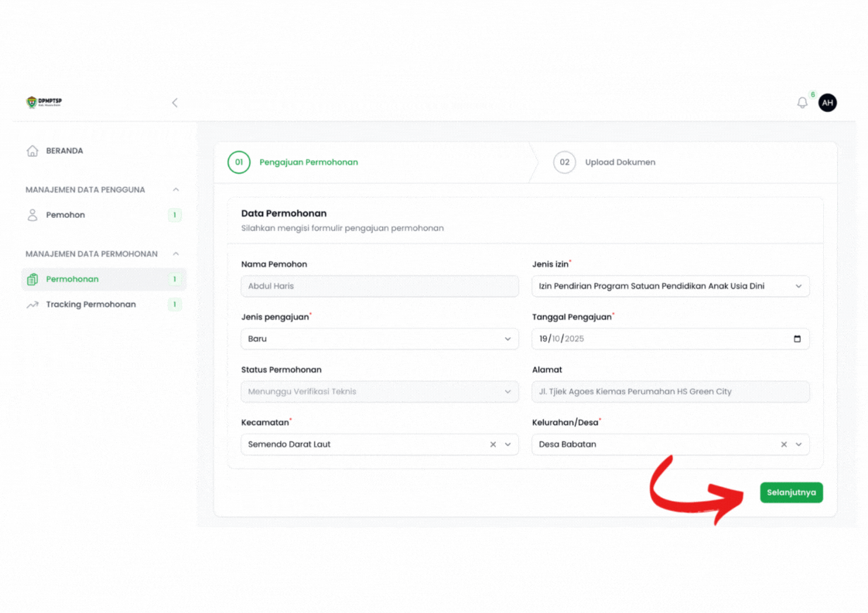Open the Jenis izin dropdown
This screenshot has height=613, width=868.
[670, 286]
